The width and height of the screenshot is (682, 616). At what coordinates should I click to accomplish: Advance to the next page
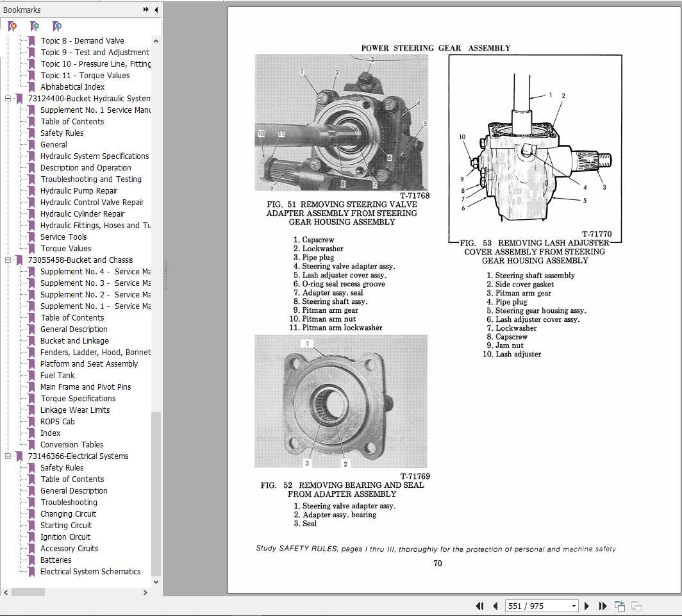(x=587, y=606)
